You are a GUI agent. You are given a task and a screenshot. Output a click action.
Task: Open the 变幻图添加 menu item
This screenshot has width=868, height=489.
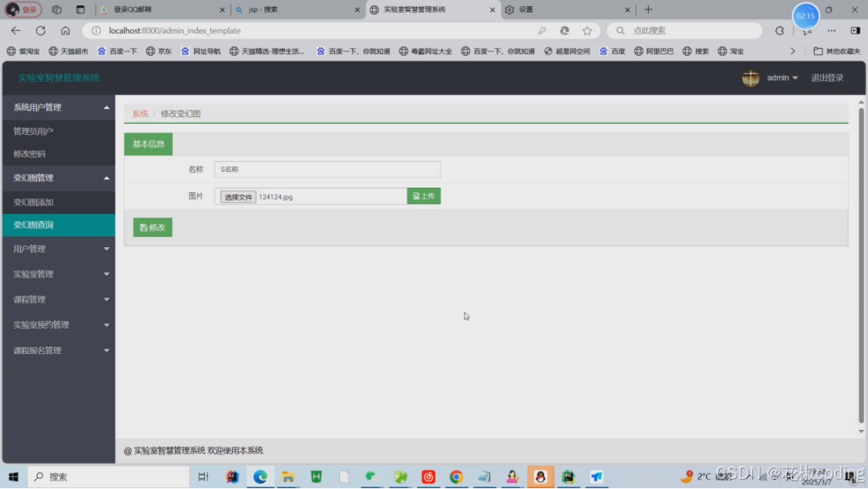59,203
